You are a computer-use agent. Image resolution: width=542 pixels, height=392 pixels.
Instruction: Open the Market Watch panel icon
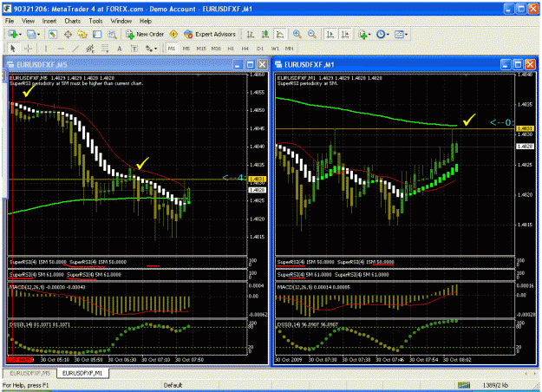(x=53, y=34)
